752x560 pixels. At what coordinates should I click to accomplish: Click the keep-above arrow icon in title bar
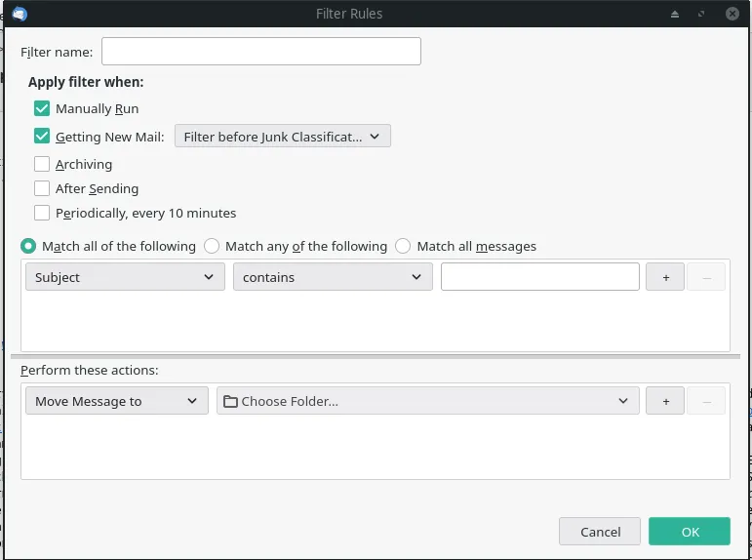coord(674,14)
